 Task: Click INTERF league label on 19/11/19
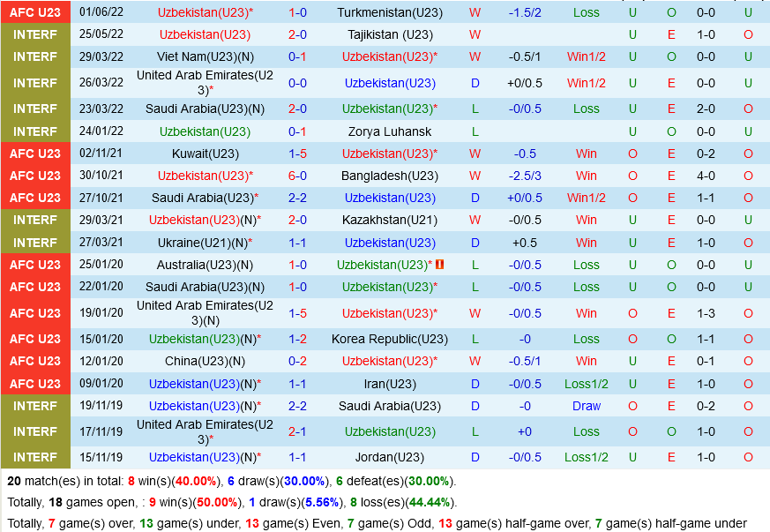[35, 406]
